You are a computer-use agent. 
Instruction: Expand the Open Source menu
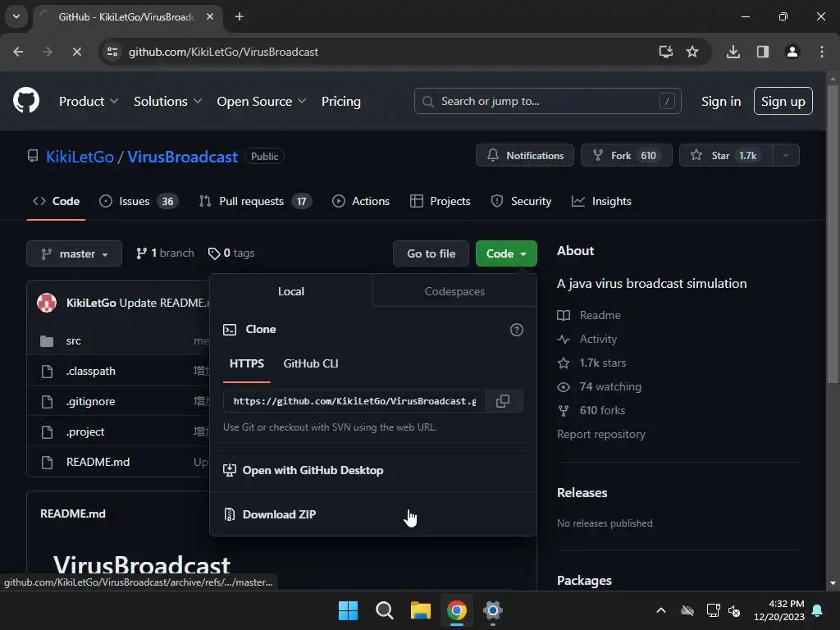[x=262, y=101]
